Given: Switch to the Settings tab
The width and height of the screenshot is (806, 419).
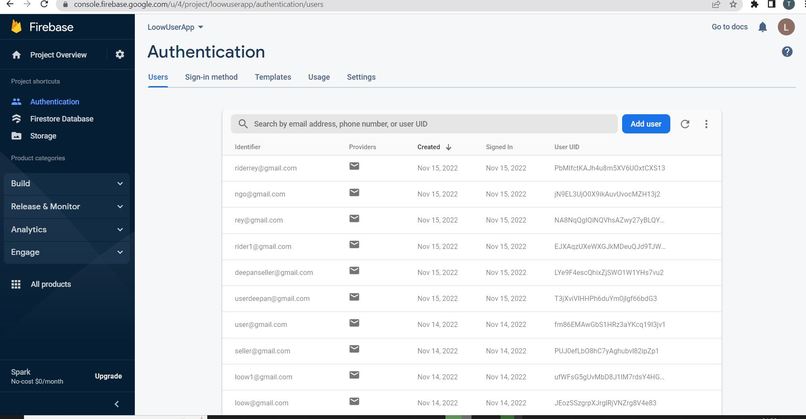Looking at the screenshot, I should coord(361,77).
